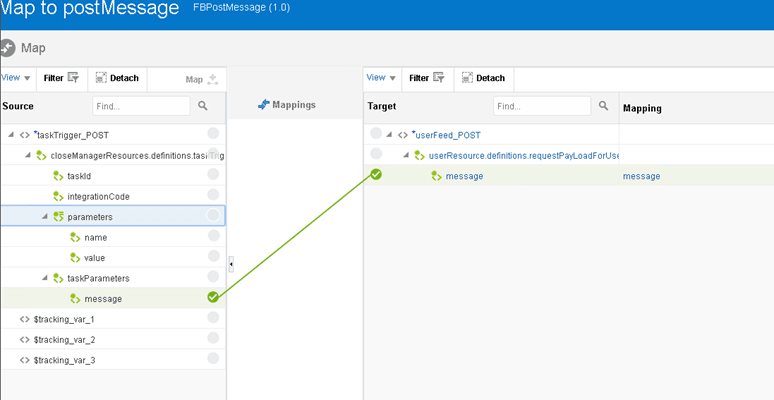
Task: Click the Map arrows icon beside Map heading
Action: tap(7, 48)
